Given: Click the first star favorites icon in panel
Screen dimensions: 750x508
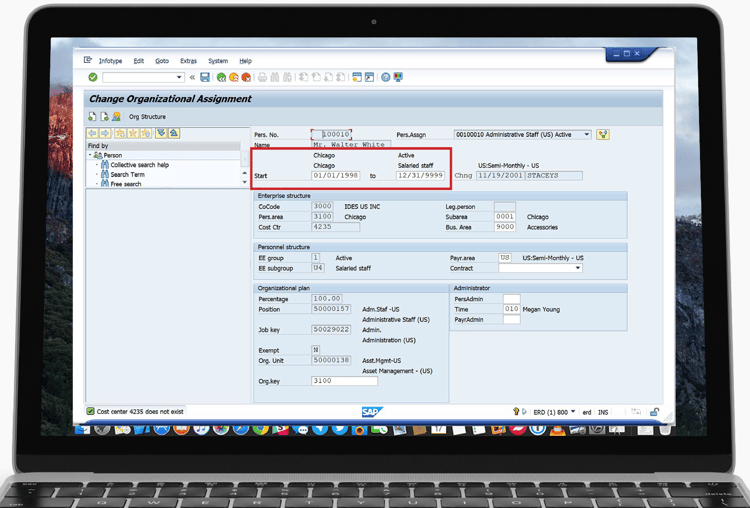Looking at the screenshot, I should pos(120,133).
